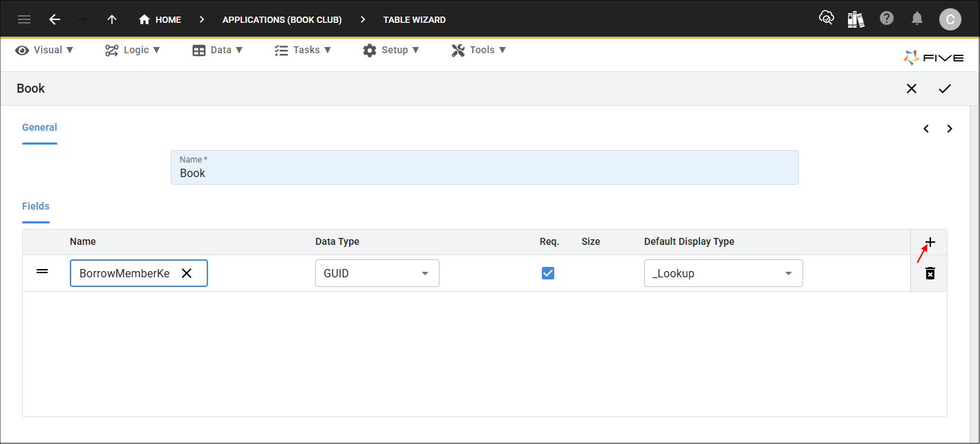Switch to the General tab
The height and width of the screenshot is (444, 980).
[39, 127]
